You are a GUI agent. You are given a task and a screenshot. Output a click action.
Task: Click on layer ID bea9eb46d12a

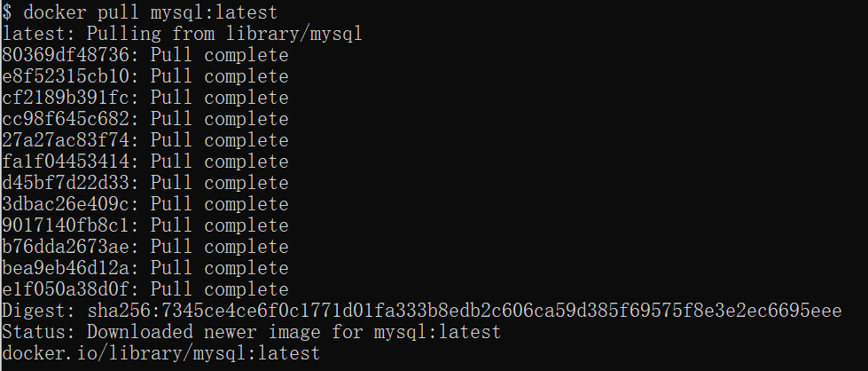[x=70, y=268]
